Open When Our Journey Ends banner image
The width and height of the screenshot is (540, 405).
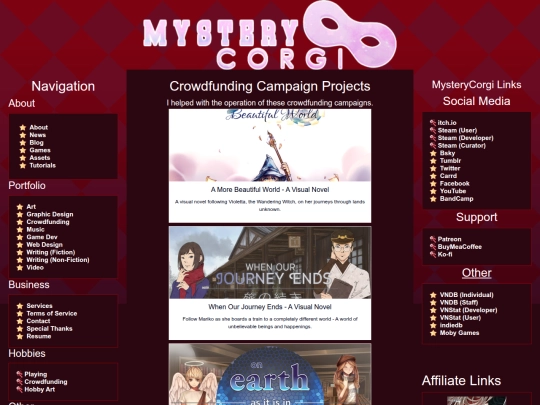pos(270,262)
